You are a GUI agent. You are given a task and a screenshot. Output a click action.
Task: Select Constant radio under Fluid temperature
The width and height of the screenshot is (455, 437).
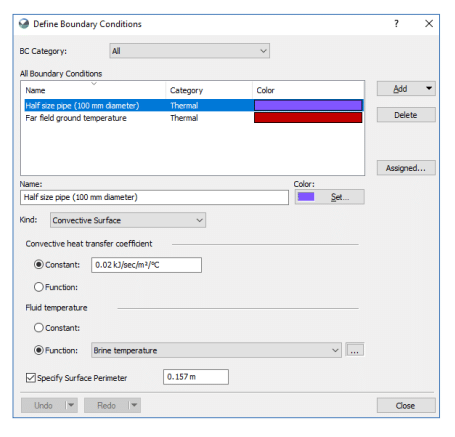39,328
